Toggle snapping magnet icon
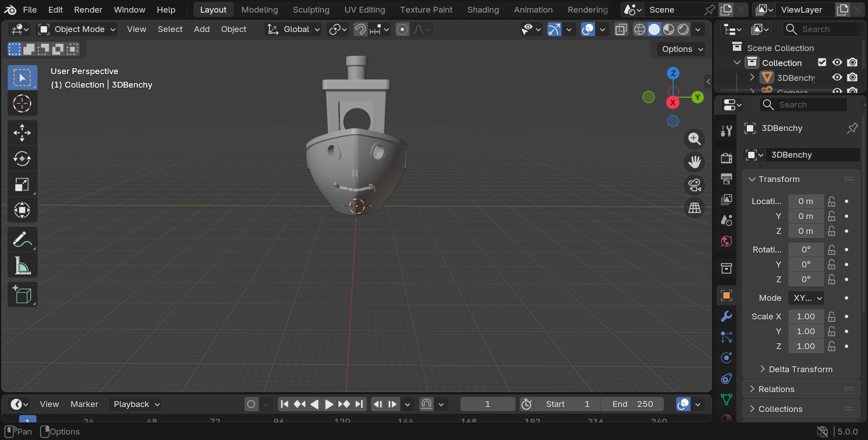 tap(360, 29)
